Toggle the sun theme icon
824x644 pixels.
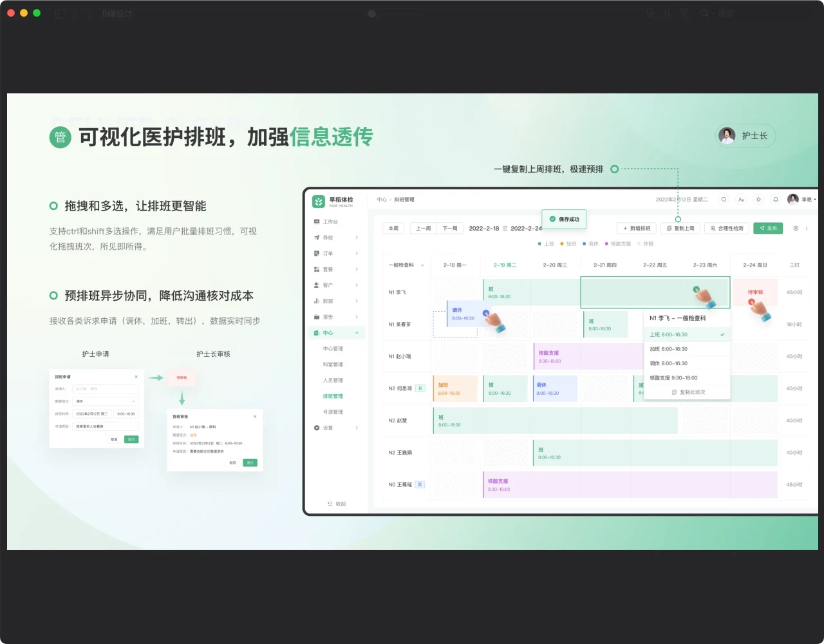(758, 200)
